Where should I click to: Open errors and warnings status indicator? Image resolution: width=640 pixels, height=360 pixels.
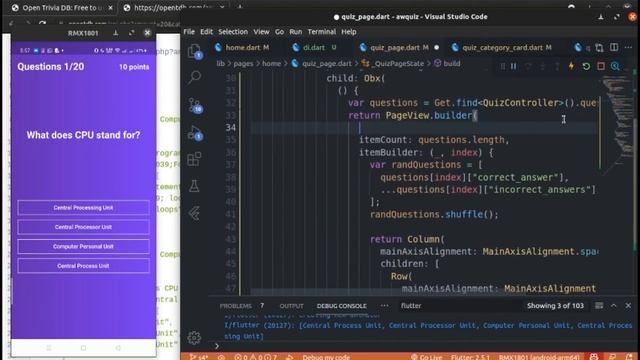[256, 357]
